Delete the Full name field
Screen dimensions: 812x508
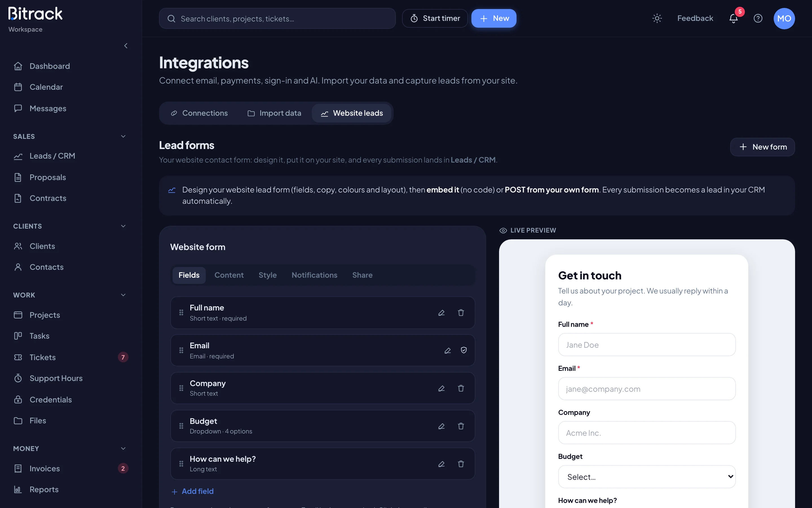tap(461, 312)
